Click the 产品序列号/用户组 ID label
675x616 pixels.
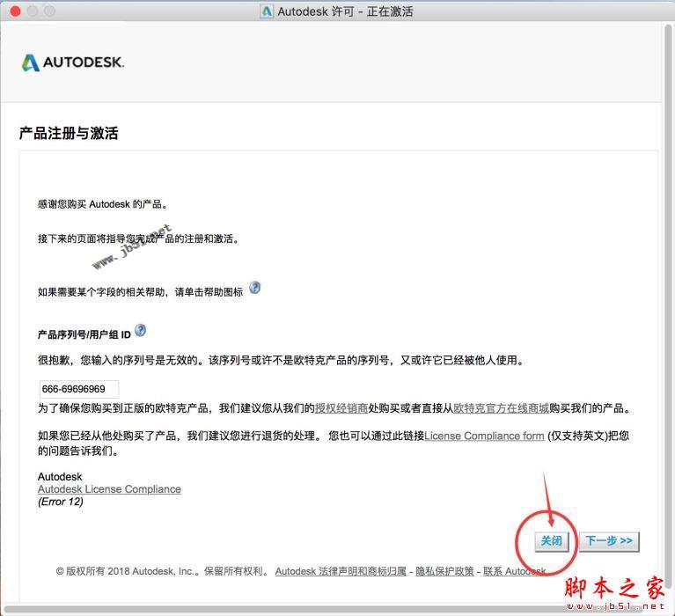point(84,334)
